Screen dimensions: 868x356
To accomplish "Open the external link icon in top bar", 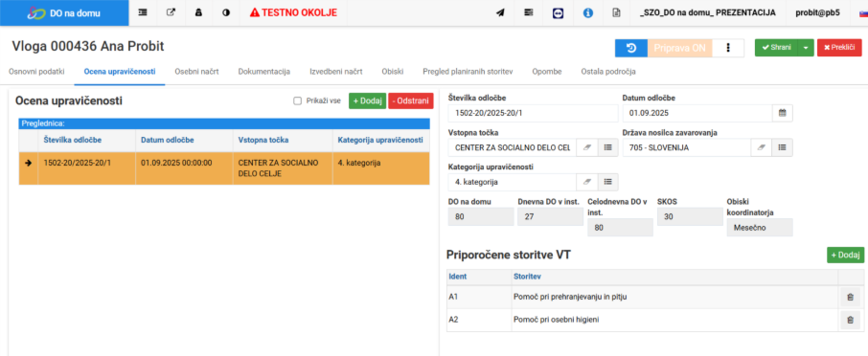I will pos(171,12).
